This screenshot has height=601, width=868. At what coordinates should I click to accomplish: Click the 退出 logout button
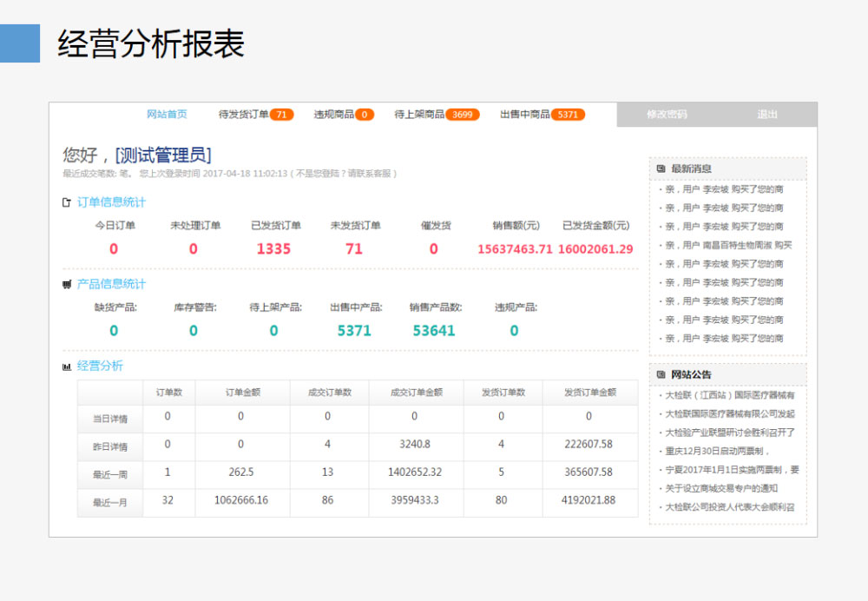[x=767, y=115]
